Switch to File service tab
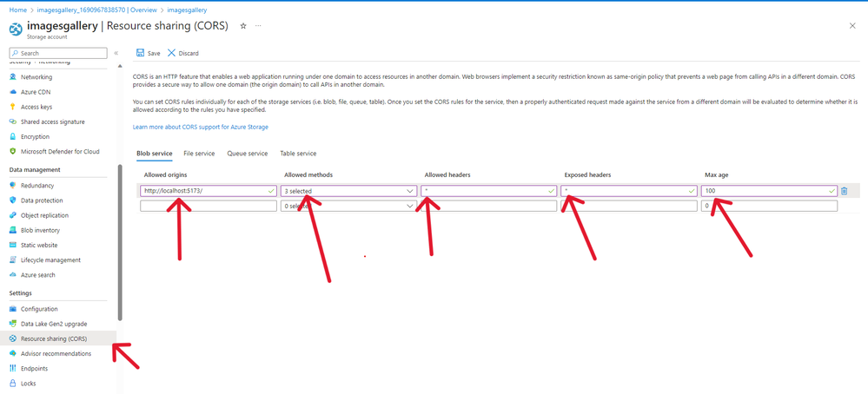The height and width of the screenshot is (394, 868). pyautogui.click(x=199, y=154)
